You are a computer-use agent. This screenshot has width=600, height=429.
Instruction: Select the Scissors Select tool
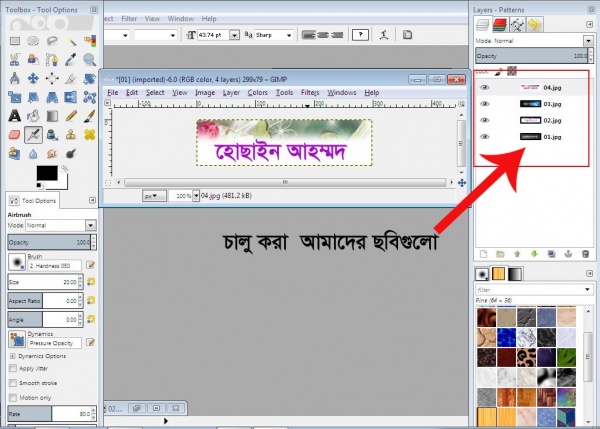click(15, 59)
